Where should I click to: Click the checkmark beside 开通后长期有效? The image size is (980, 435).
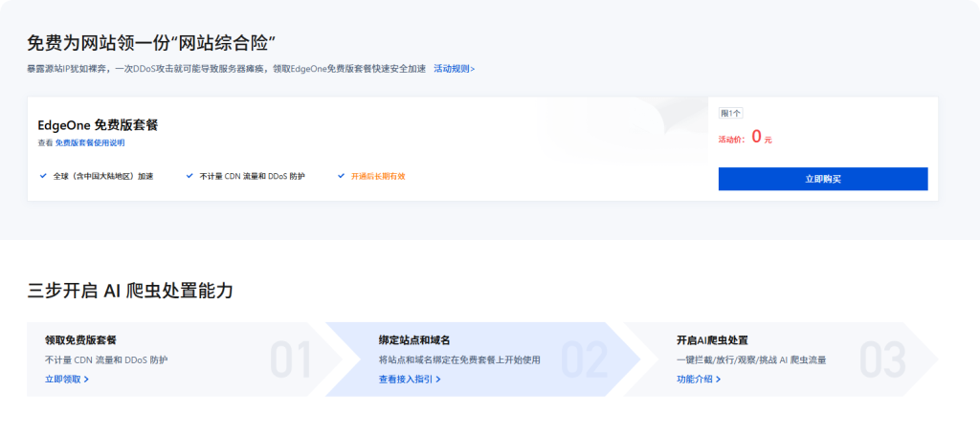342,176
